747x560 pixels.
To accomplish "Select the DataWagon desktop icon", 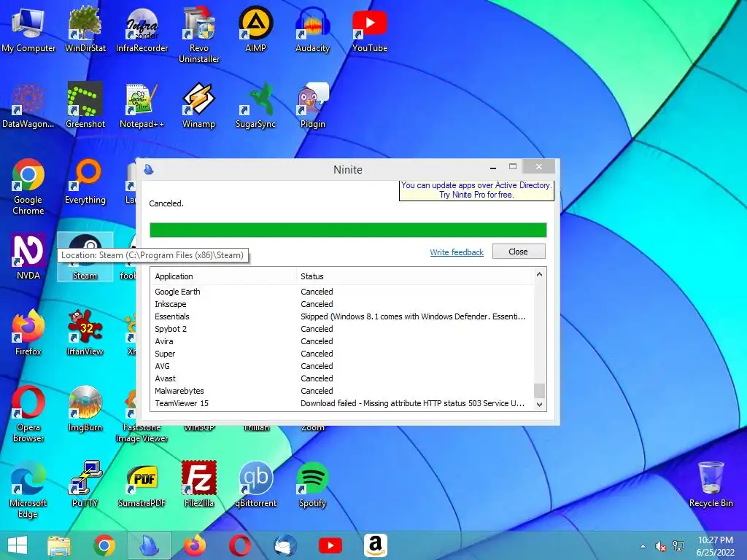I will click(28, 106).
